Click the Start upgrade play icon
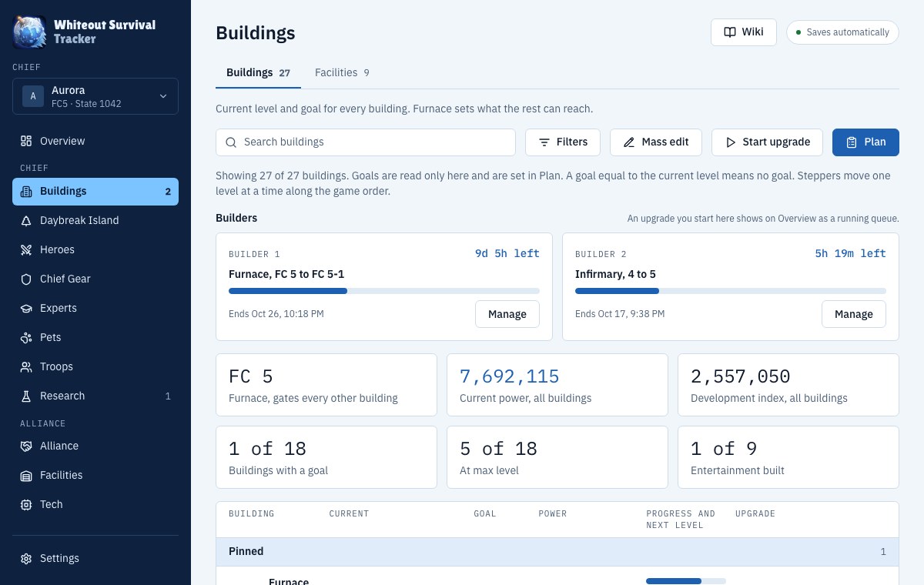This screenshot has width=924, height=585. point(731,142)
